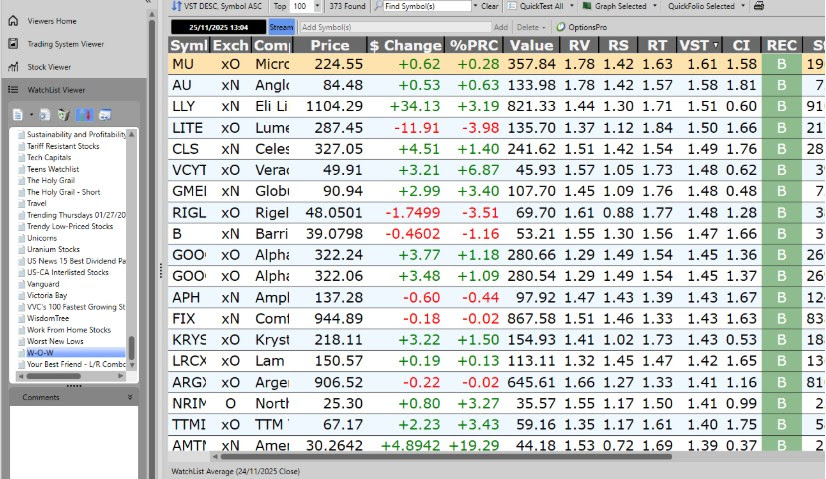Click the watchlist tree horizontal scrollbar

coord(54,376)
